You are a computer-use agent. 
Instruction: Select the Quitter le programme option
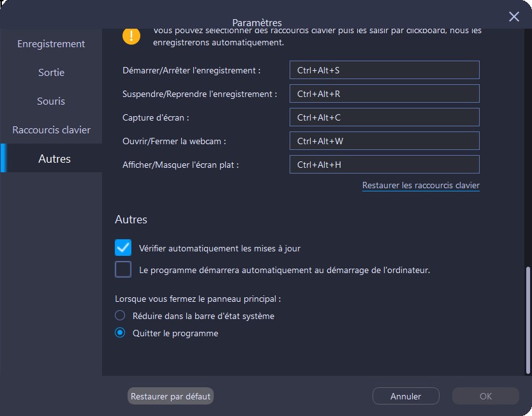pos(120,333)
